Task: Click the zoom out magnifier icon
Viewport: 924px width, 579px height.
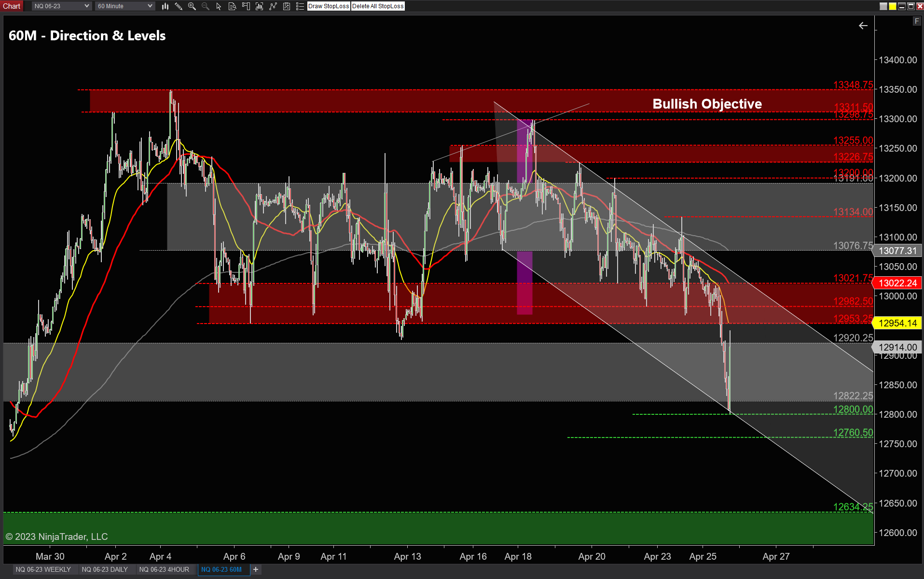Action: coord(206,6)
